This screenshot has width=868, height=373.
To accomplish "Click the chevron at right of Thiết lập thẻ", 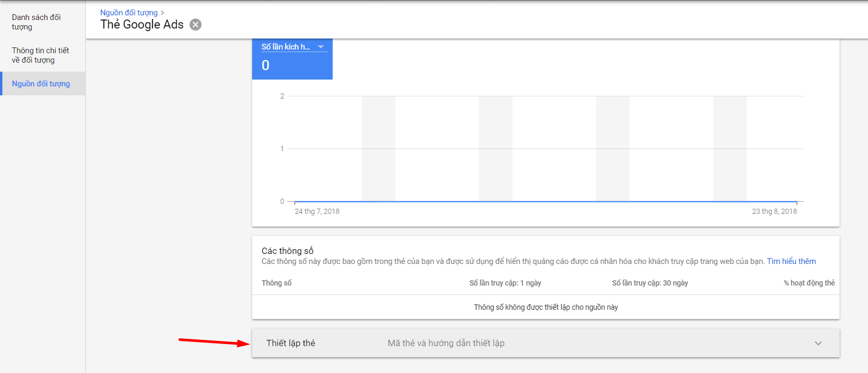I will point(818,343).
